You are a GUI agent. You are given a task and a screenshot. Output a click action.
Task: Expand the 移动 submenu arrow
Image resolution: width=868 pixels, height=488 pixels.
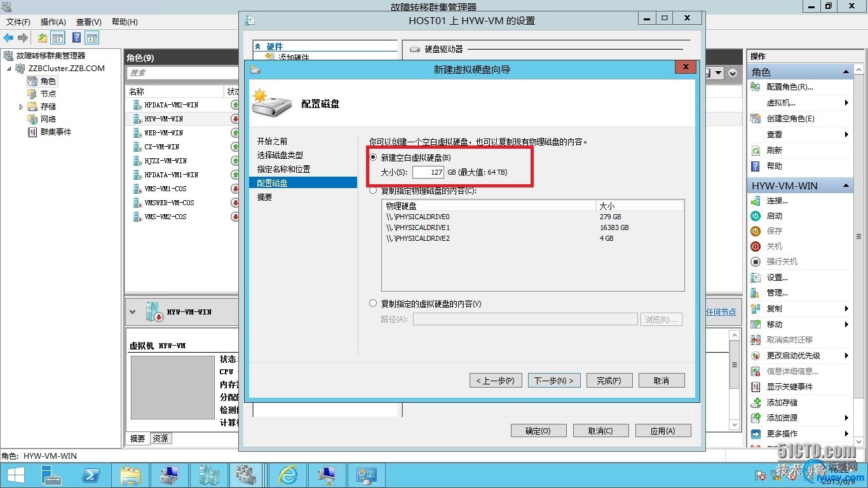[x=846, y=325]
